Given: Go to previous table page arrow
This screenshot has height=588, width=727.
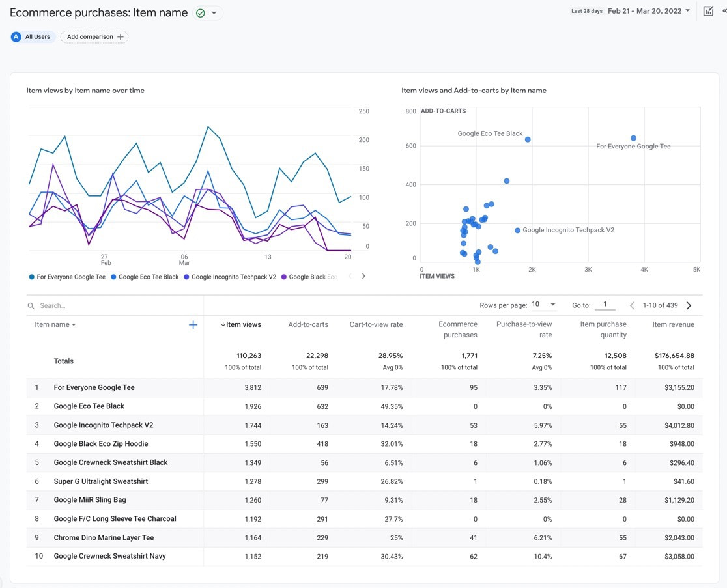Looking at the screenshot, I should click(632, 305).
